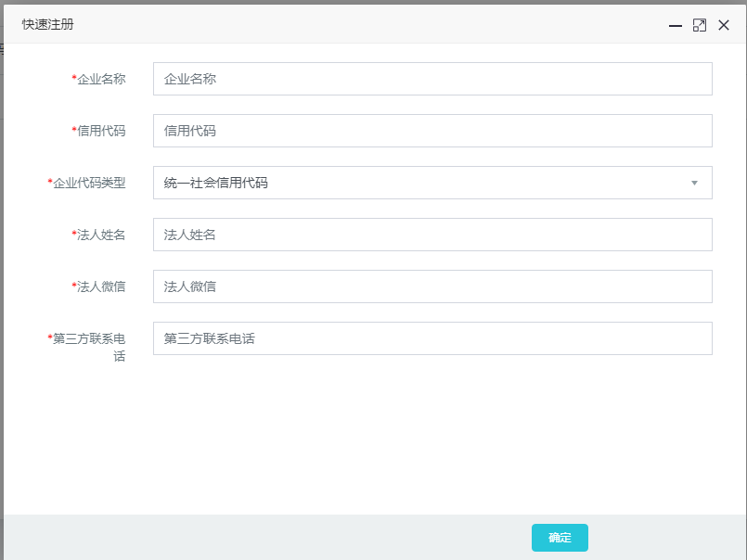Click the 企业代码类型 field label

[x=89, y=184]
